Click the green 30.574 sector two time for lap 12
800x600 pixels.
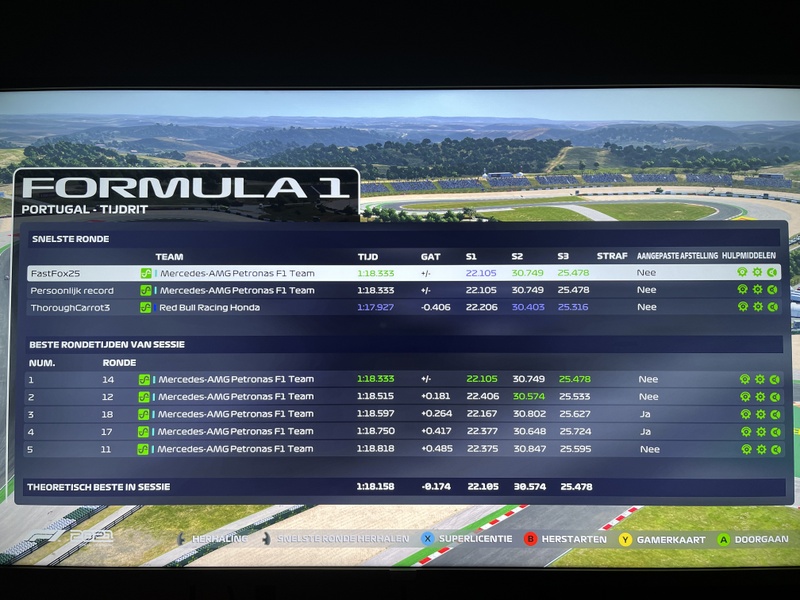click(529, 396)
